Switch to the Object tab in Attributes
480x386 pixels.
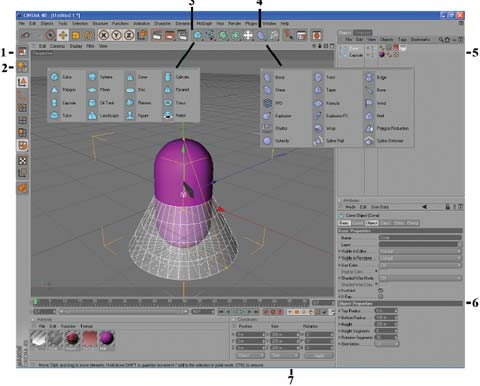[371, 223]
